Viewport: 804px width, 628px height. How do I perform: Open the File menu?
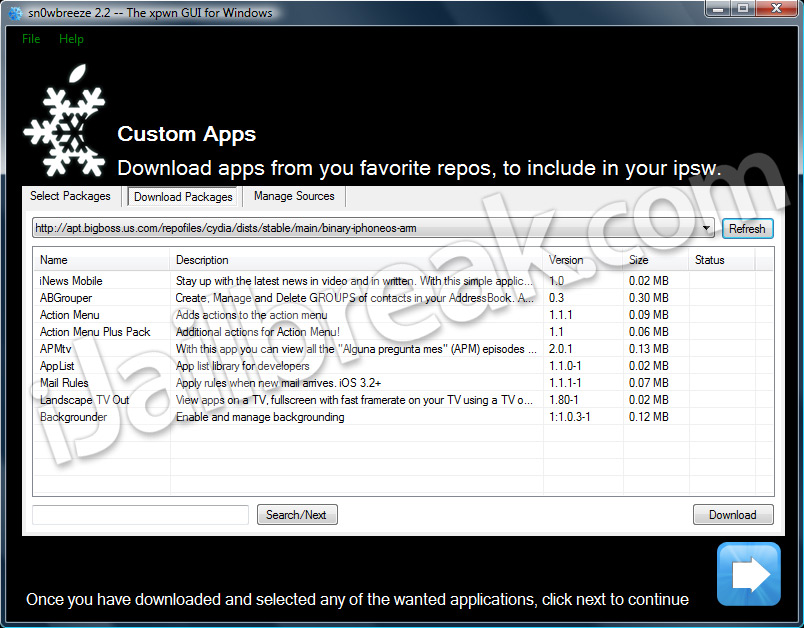31,39
